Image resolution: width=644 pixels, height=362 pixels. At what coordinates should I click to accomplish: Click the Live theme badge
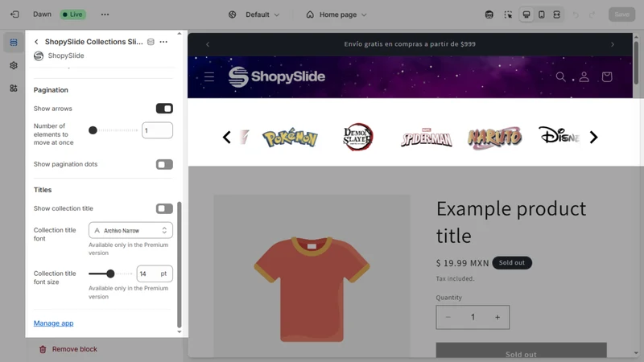72,14
